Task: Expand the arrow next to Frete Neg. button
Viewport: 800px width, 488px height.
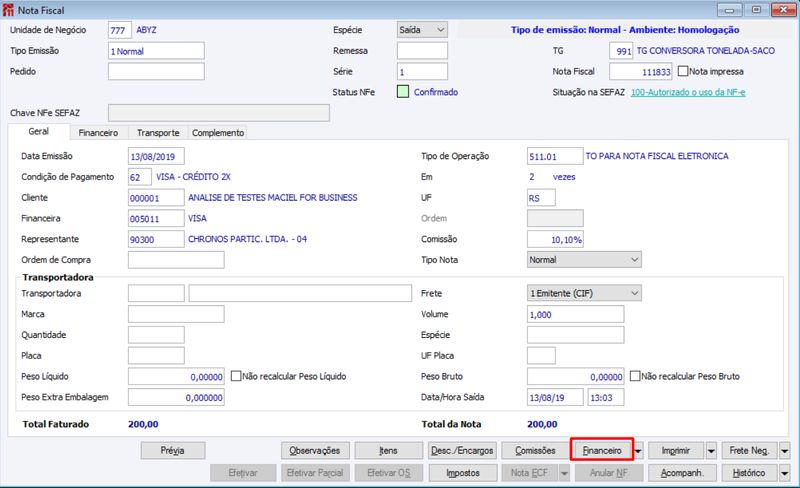Action: 785,451
